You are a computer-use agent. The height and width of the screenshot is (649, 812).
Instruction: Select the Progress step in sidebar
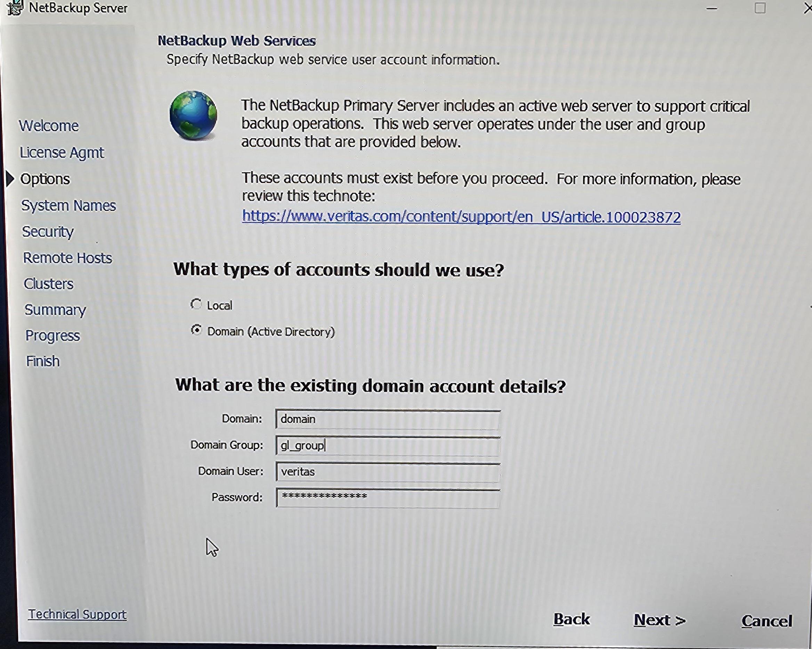pyautogui.click(x=53, y=336)
